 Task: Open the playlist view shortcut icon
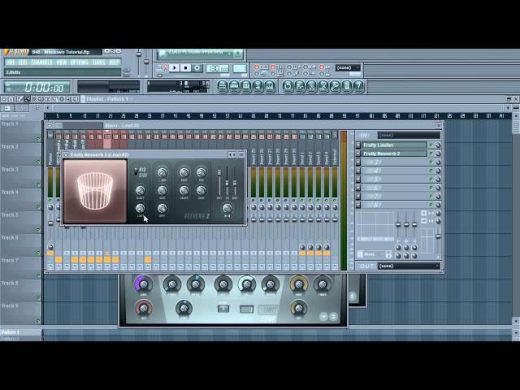coord(222,86)
